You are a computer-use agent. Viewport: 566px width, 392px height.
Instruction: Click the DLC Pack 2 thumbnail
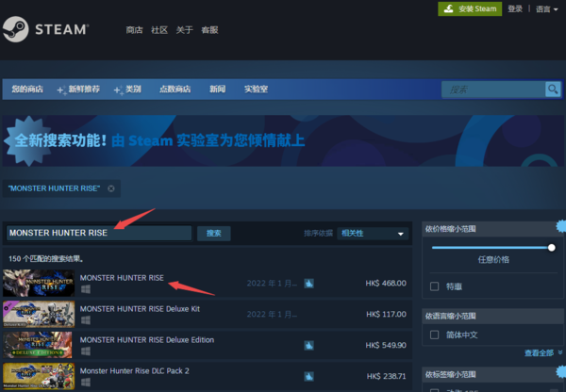click(39, 376)
